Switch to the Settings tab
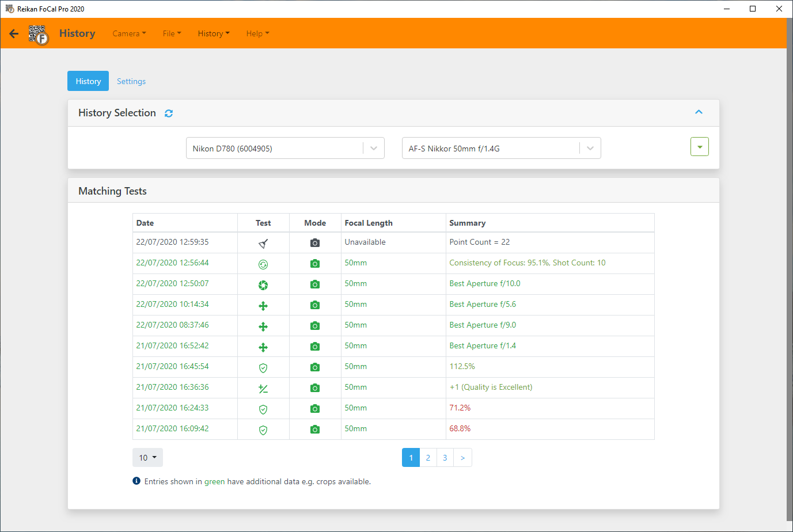Image resolution: width=793 pixels, height=532 pixels. tap(131, 81)
